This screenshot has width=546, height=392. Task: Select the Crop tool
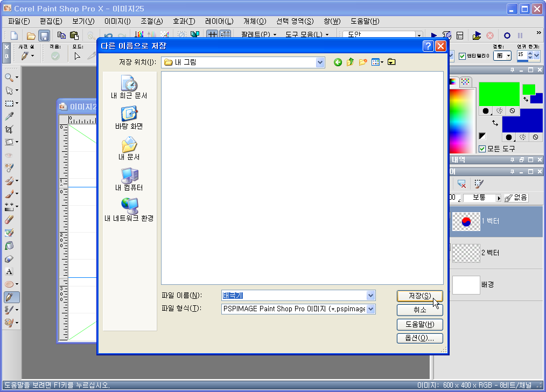click(9, 129)
